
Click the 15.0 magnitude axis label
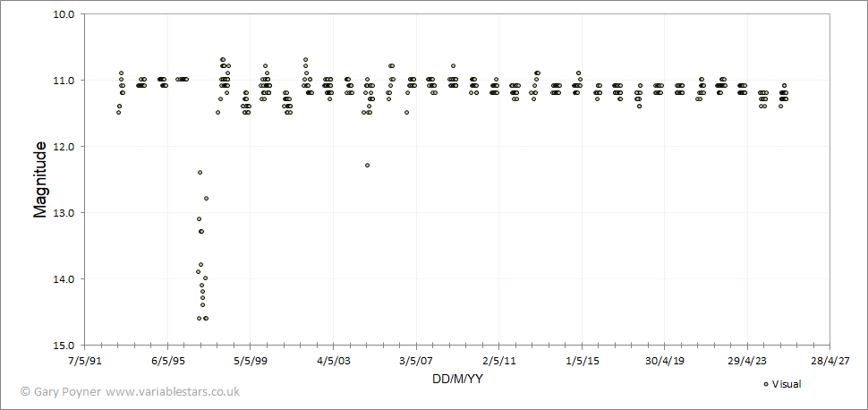pos(63,346)
